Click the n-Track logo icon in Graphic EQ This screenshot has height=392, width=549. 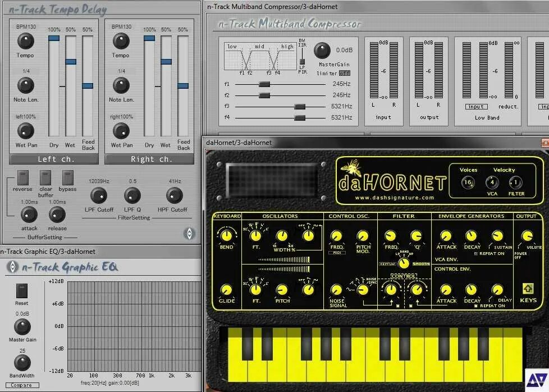12,267
